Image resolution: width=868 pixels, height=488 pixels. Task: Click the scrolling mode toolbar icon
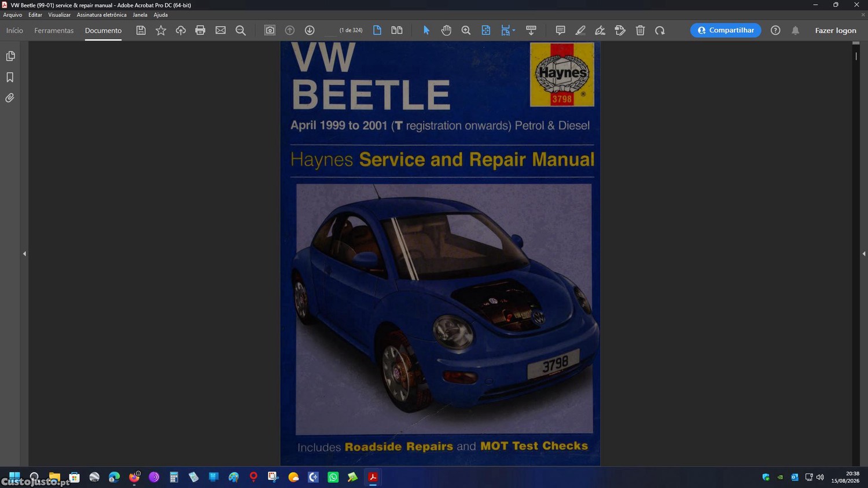[531, 30]
